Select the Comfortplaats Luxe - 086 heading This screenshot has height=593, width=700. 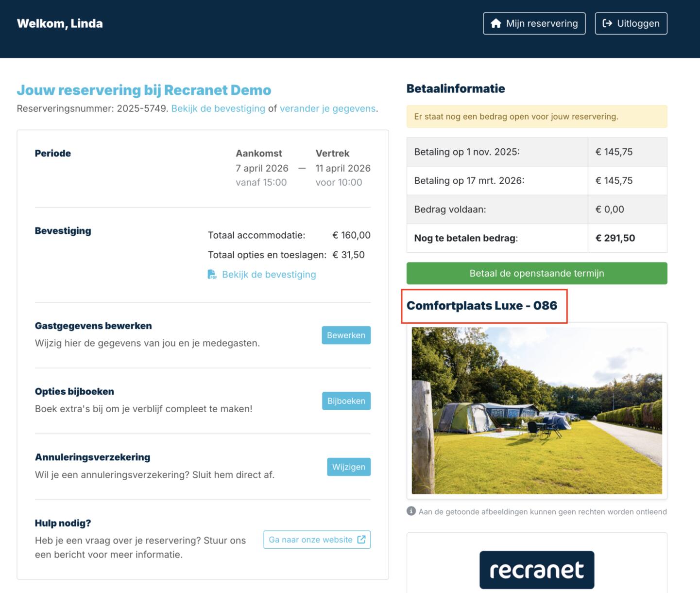tap(482, 306)
